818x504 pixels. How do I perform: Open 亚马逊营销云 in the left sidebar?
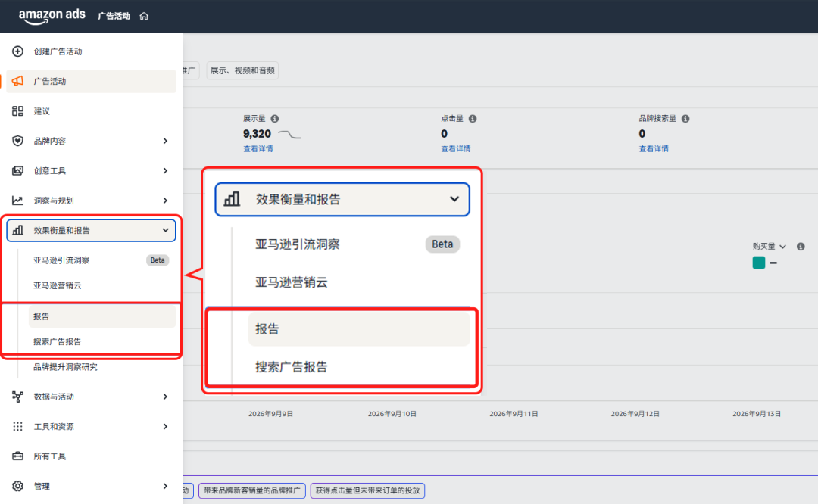(58, 285)
